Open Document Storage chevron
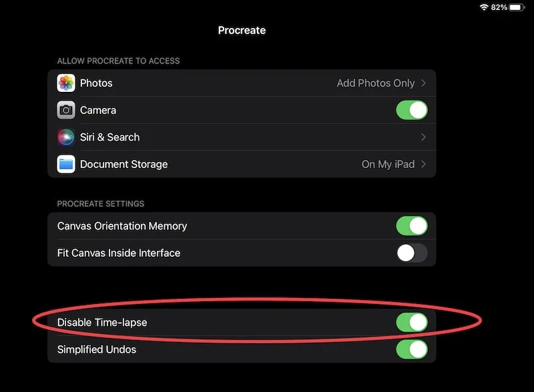Viewport: 534px width, 392px height. [423, 164]
